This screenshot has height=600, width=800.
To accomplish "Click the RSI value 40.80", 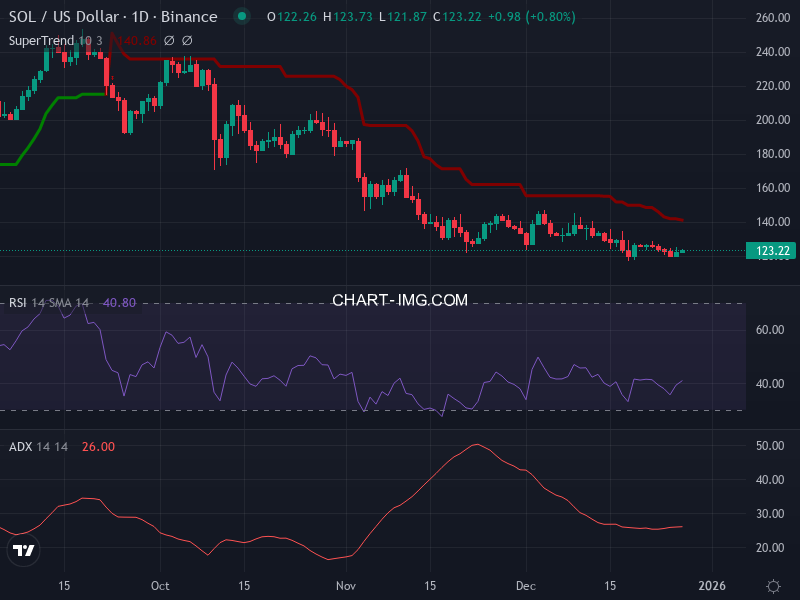I will (118, 303).
